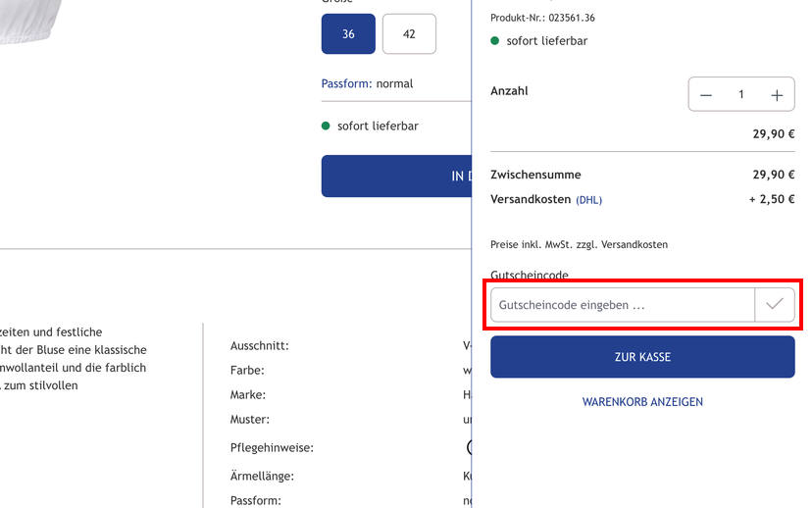Apply voucher code with the checkmark icon
This screenshot has width=812, height=508.
pos(774,304)
